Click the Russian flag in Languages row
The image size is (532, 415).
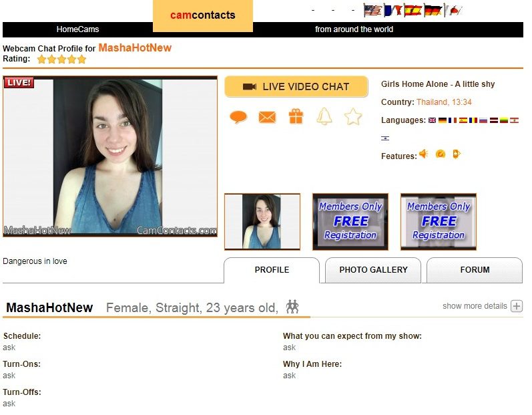click(483, 120)
